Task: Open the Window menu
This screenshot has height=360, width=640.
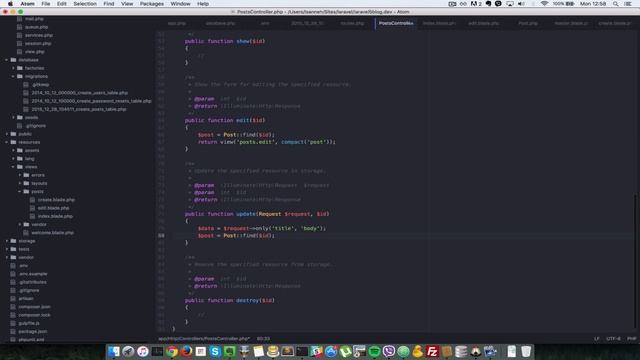Action: [180, 4]
